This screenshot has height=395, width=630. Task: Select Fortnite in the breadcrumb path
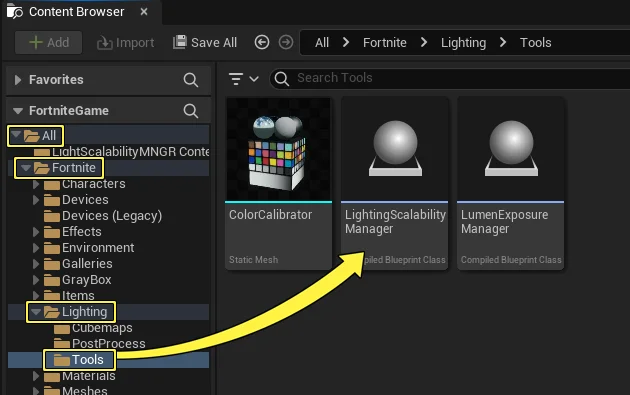coord(385,43)
